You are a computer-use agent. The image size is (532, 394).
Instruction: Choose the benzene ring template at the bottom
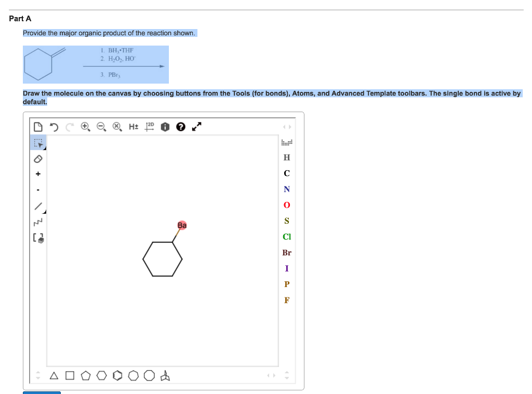117,376
